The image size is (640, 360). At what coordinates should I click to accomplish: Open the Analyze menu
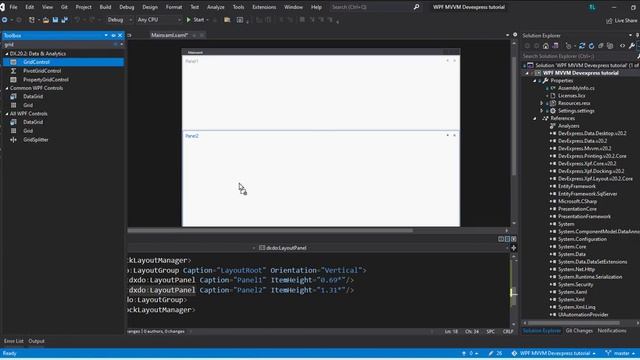pyautogui.click(x=216, y=7)
